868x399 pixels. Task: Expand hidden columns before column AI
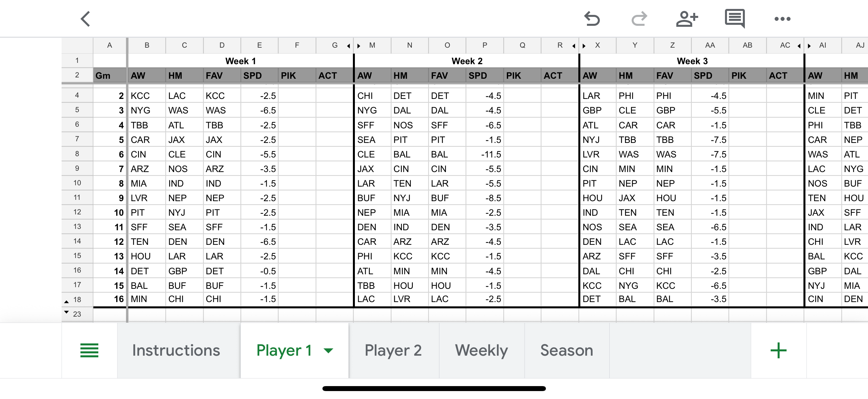pyautogui.click(x=809, y=46)
